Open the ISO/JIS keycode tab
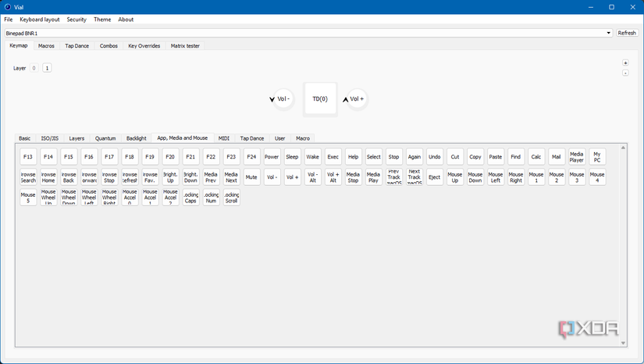 click(50, 138)
